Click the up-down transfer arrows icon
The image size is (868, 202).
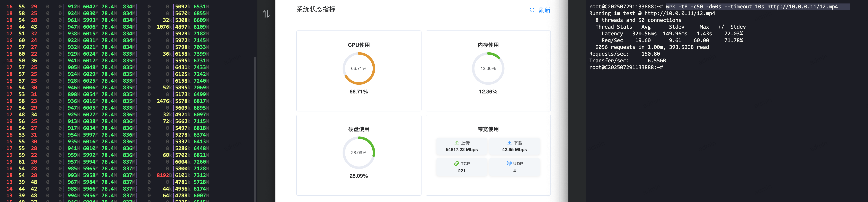point(266,14)
